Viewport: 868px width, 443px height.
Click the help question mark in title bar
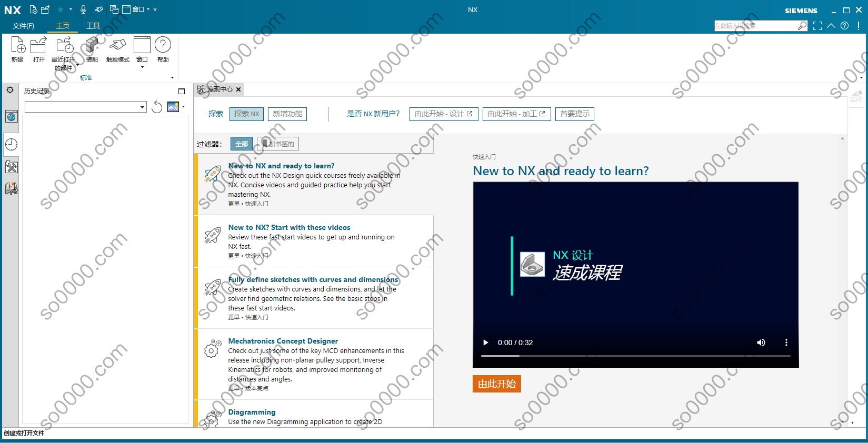coord(845,26)
